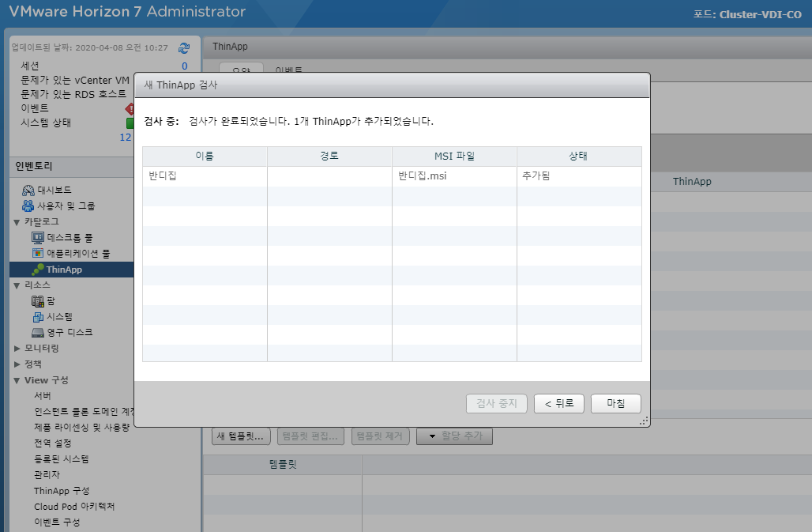Click the 영구 디스크 disk icon
The image size is (812, 532).
38,333
